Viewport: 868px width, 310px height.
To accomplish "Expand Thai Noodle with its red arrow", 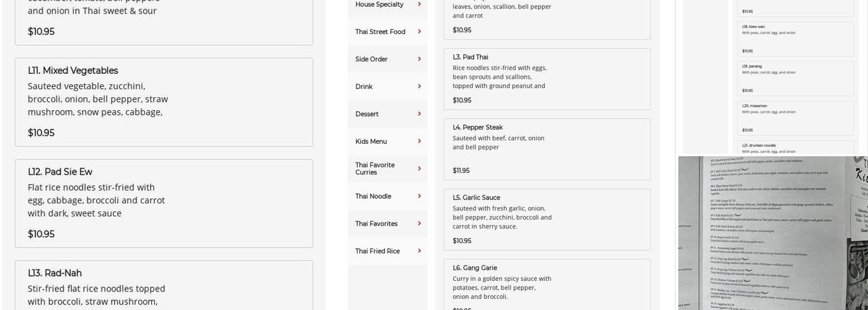I will 420,196.
